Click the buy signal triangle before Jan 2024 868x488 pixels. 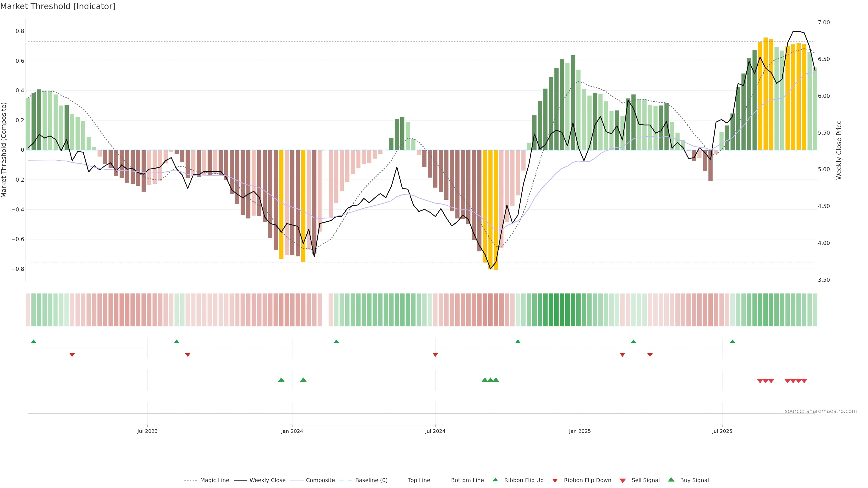(x=281, y=380)
